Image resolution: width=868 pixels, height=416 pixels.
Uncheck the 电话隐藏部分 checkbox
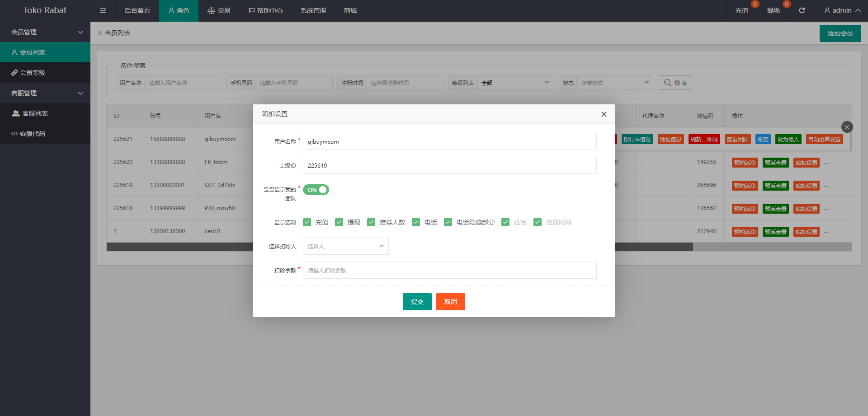click(448, 222)
